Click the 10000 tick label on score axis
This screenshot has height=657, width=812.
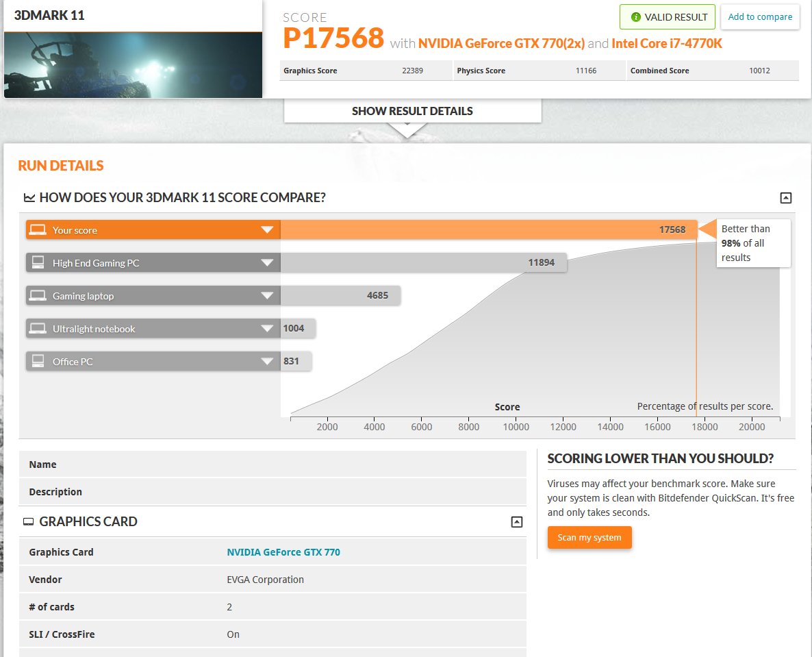point(516,426)
